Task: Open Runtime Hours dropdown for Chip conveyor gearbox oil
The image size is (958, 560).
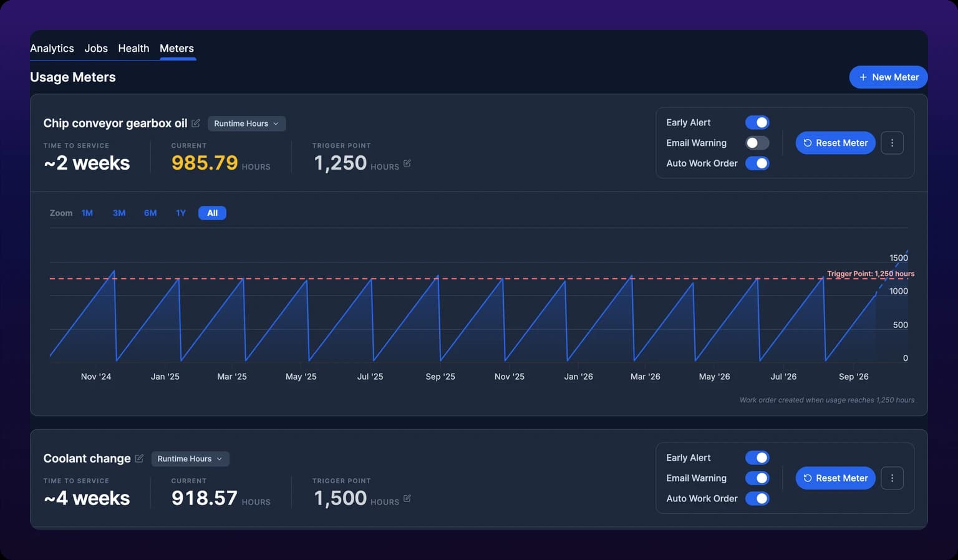Action: pos(246,123)
